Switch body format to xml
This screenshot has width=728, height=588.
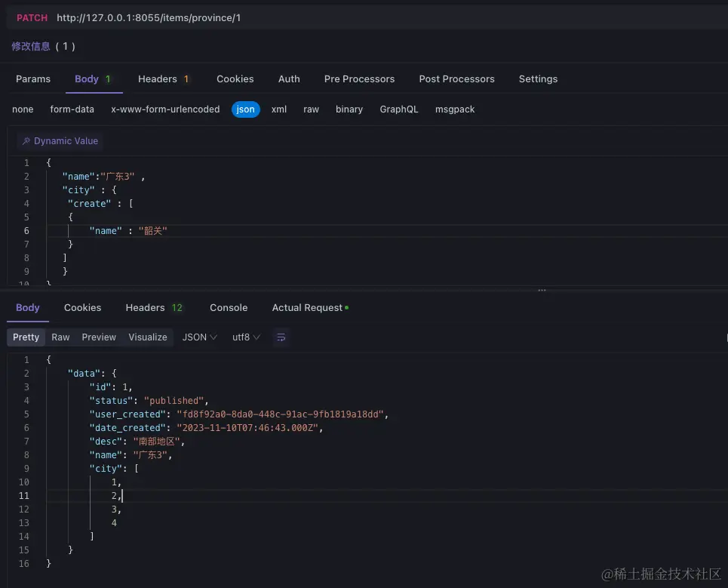tap(278, 109)
